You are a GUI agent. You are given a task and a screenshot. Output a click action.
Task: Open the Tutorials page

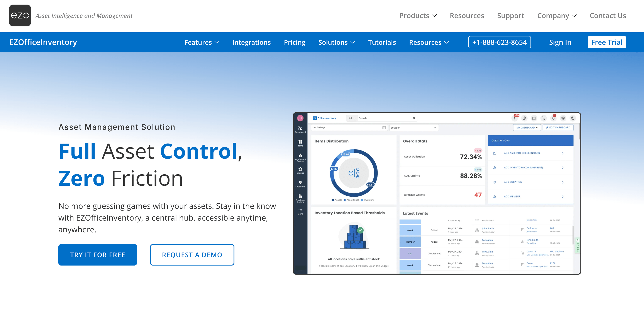tap(382, 42)
